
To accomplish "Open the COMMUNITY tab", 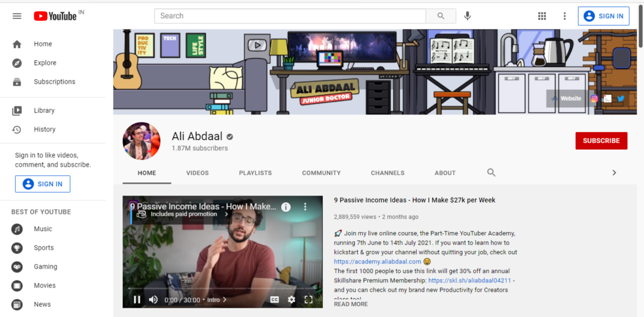I will (321, 173).
